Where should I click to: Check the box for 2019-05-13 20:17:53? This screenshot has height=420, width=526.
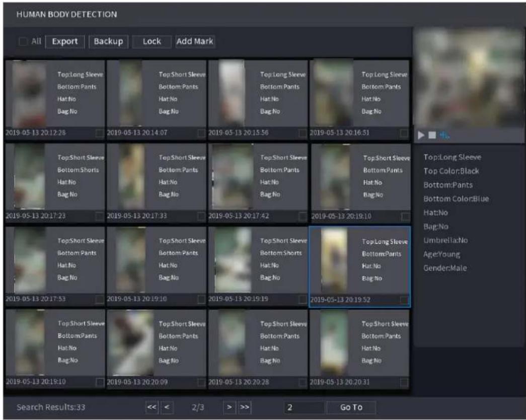tap(100, 299)
